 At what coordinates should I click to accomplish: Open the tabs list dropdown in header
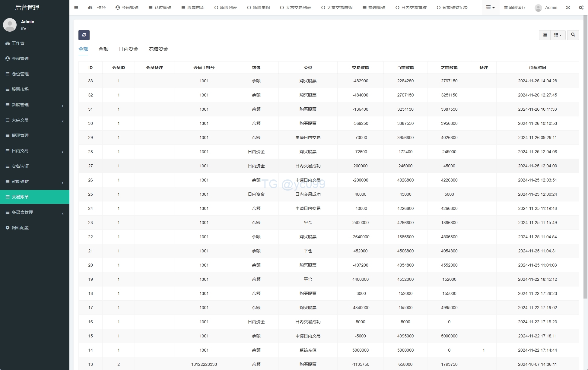tap(490, 8)
